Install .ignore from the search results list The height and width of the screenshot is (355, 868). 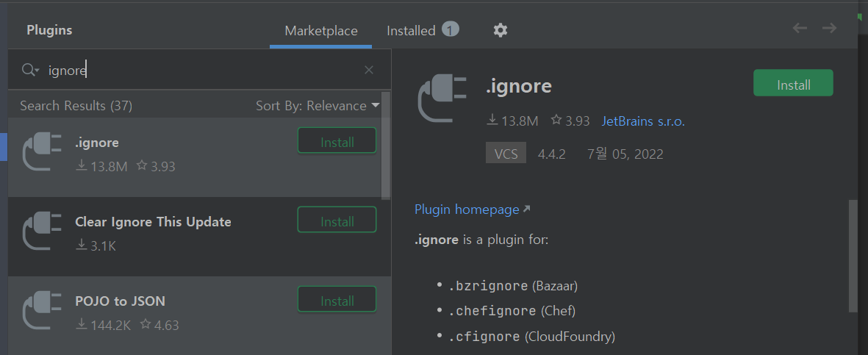tap(337, 140)
